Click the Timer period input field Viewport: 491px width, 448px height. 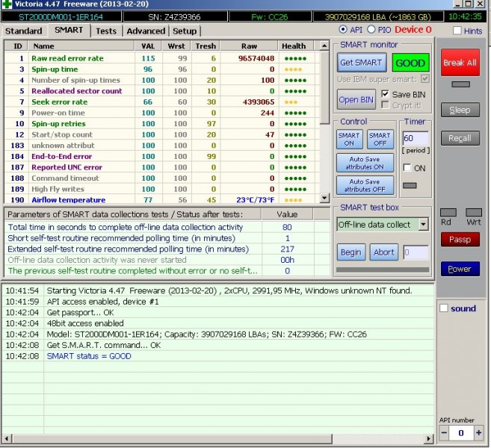416,138
